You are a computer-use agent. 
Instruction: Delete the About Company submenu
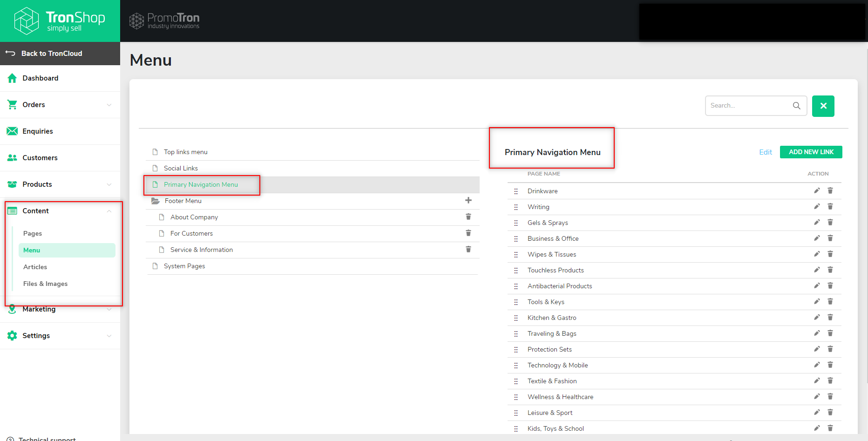468,217
